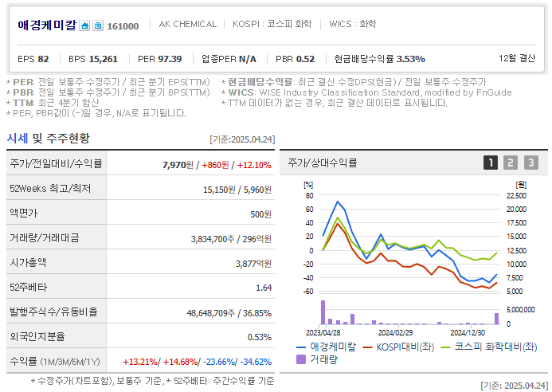Click the 주가/상대수익률 chart title
This screenshot has height=392, width=552.
323,163
